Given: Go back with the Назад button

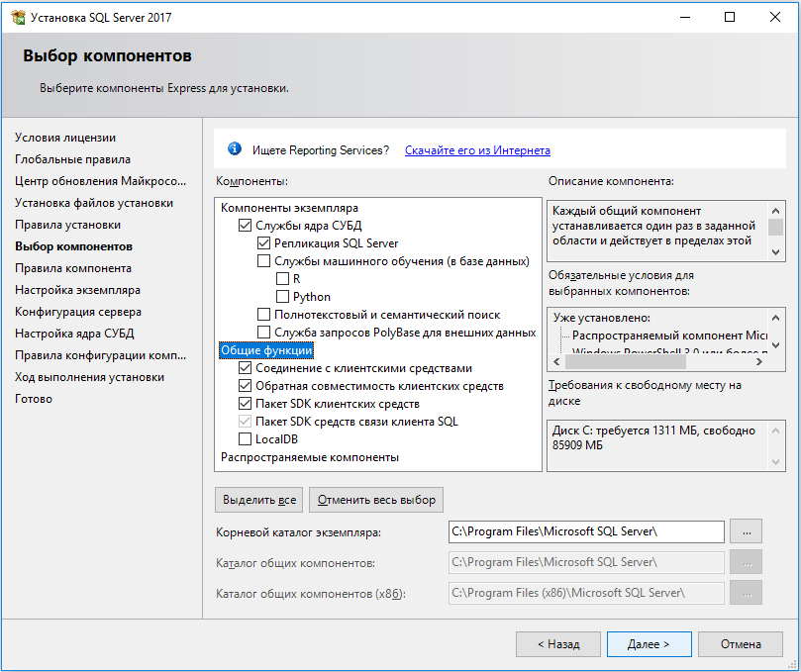Looking at the screenshot, I should pos(557,644).
